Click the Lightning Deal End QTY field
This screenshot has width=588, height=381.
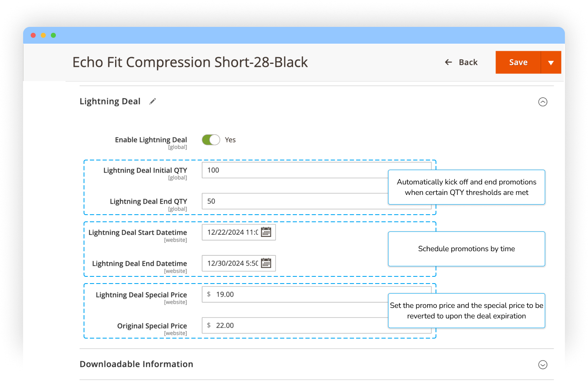pos(294,201)
